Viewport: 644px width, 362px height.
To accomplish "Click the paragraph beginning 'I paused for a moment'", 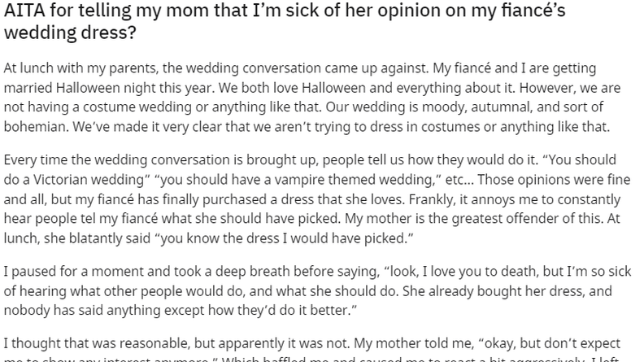I will (x=317, y=291).
